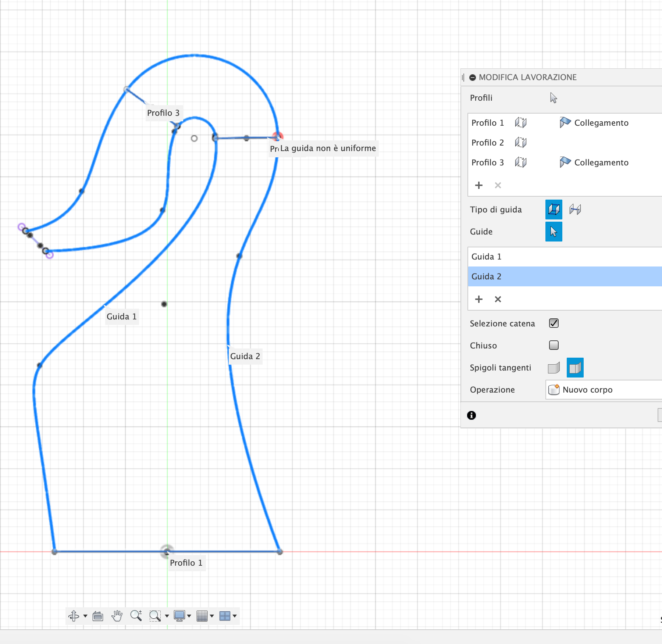The width and height of the screenshot is (662, 644).
Task: Select Guida 1 in the guides list
Action: 486,256
